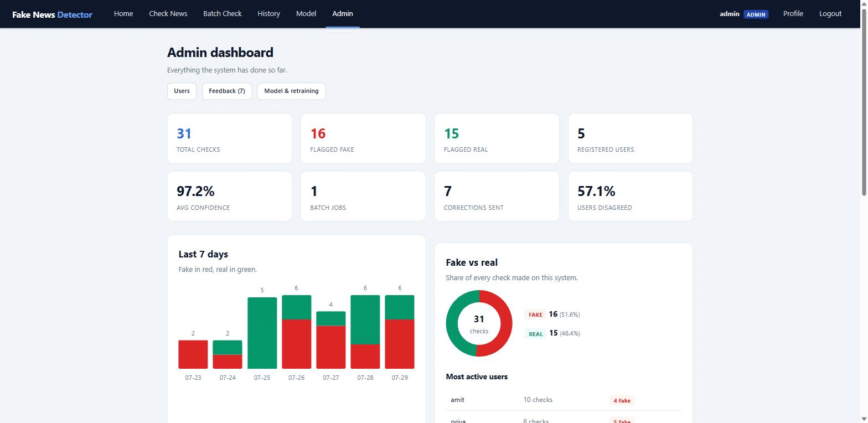The height and width of the screenshot is (423, 868).
Task: Click the '4 fake' badge for amit
Action: (622, 400)
